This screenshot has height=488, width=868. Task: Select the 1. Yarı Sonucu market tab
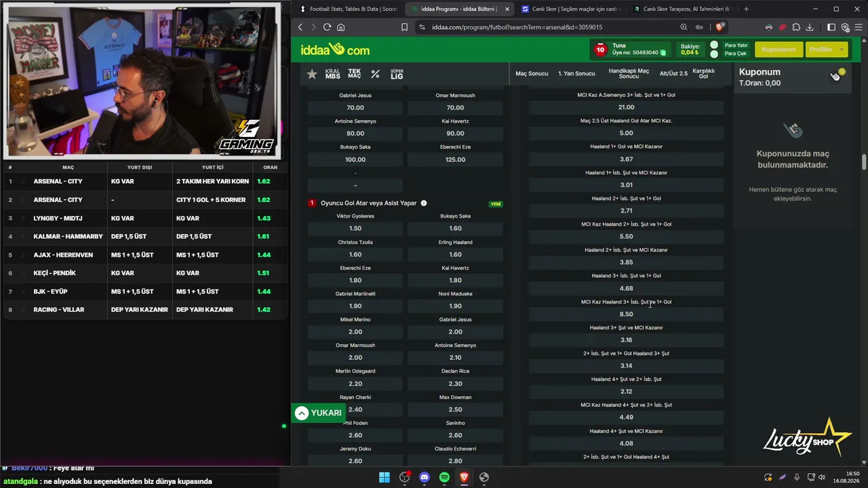click(x=576, y=74)
